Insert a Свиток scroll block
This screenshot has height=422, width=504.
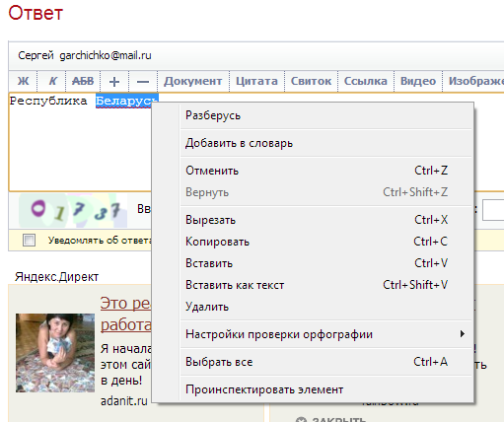tap(311, 81)
